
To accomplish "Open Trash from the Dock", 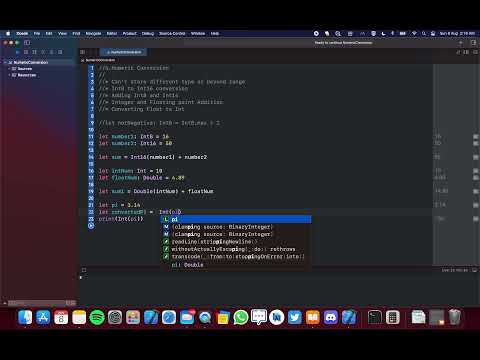I will (x=455, y=317).
